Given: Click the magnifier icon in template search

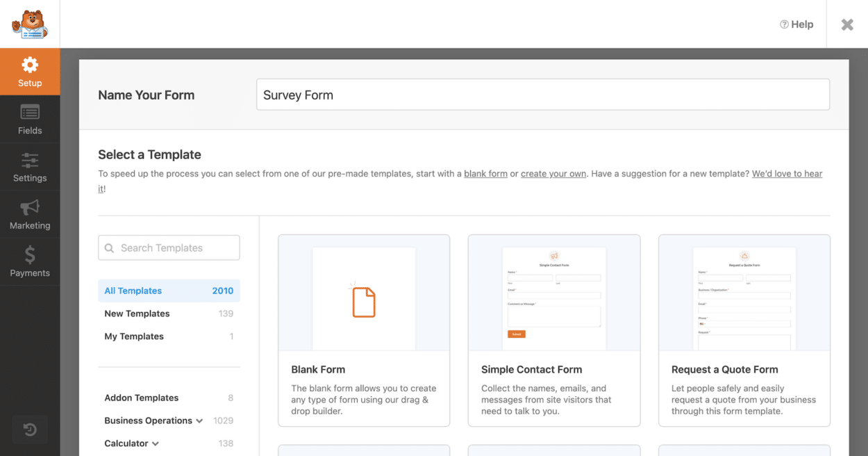Looking at the screenshot, I should 110,247.
